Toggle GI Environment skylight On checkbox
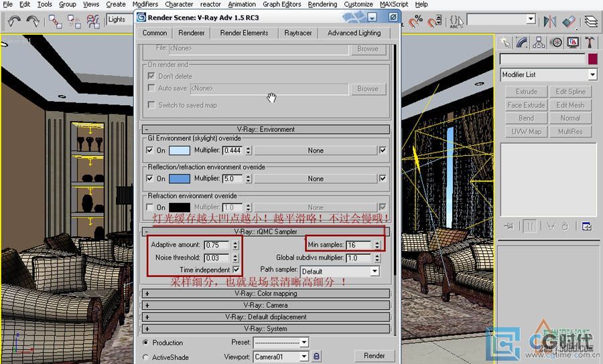 tap(150, 150)
